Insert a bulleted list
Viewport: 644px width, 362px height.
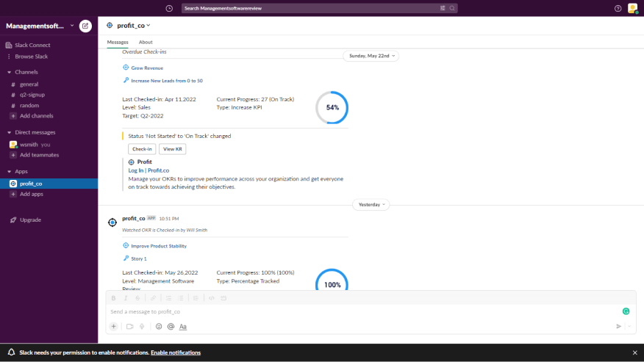click(180, 298)
